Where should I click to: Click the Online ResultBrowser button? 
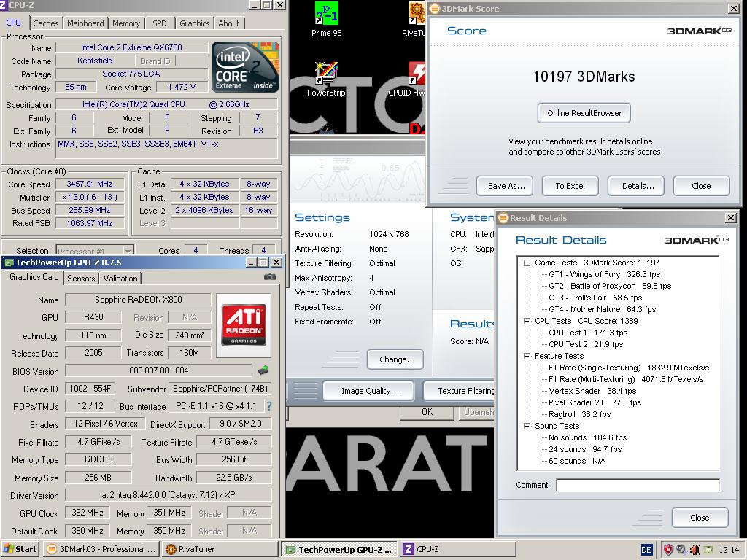(x=584, y=113)
